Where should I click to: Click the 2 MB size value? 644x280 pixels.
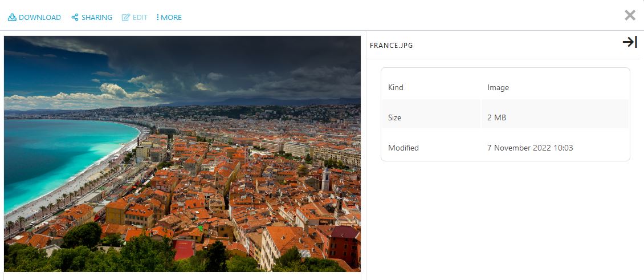click(496, 118)
